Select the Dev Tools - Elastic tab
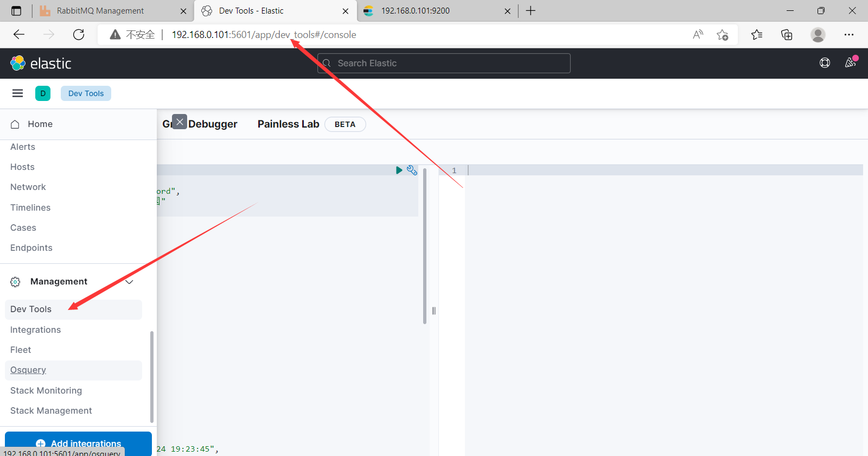The height and width of the screenshot is (456, 868). click(275, 11)
